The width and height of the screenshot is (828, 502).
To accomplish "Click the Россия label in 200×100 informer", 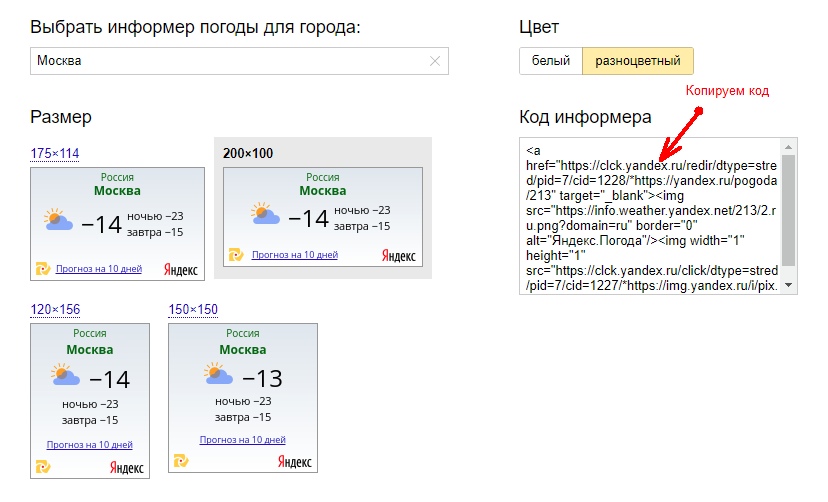I will point(323,177).
